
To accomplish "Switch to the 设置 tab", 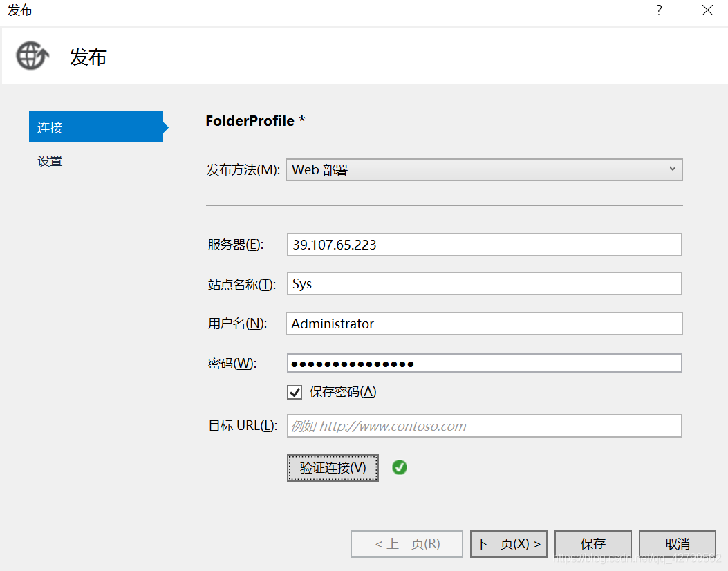I will (x=50, y=161).
